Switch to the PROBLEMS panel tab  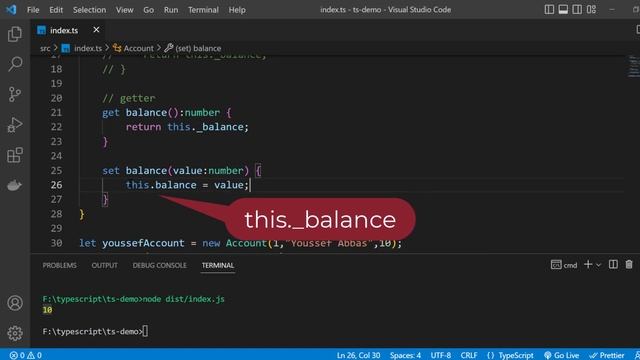click(59, 265)
